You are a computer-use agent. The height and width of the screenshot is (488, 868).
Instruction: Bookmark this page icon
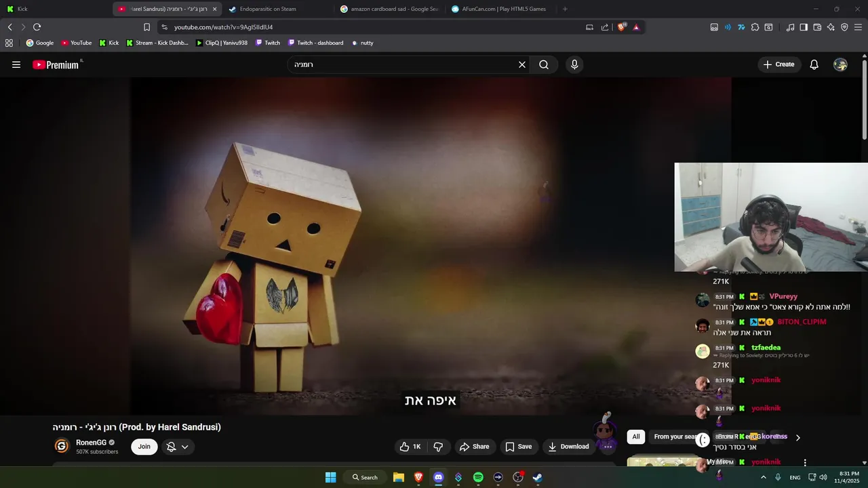click(146, 27)
